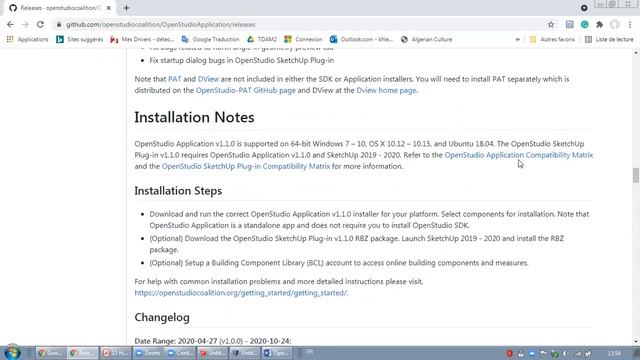Follow the PAT link

coord(174,79)
